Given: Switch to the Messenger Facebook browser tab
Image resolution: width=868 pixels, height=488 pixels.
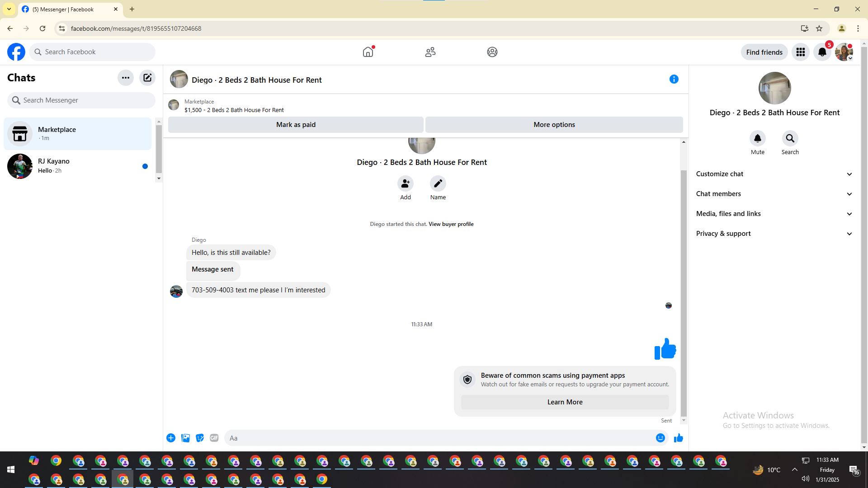Looking at the screenshot, I should click(70, 9).
